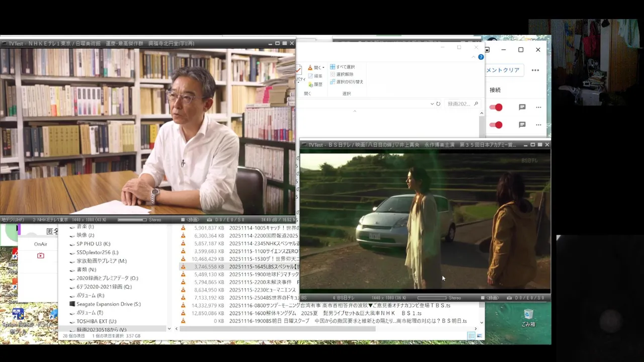Click 地デジ(UHF) tuner label in NHK TVTest
This screenshot has width=644, height=362.
coord(13,220)
